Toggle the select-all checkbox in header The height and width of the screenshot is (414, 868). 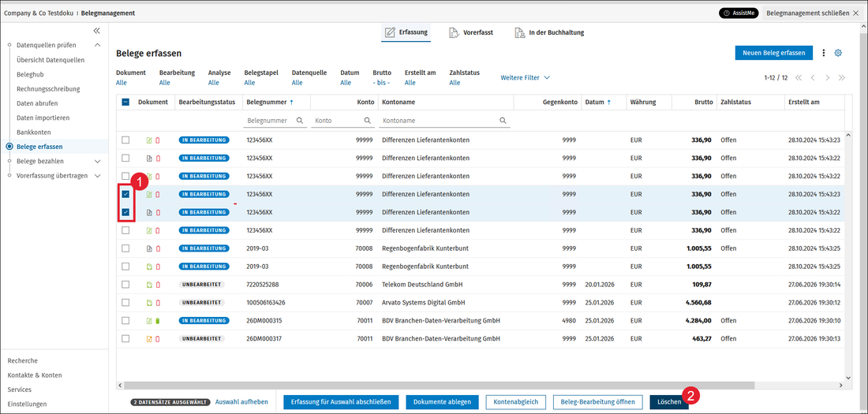coord(125,103)
